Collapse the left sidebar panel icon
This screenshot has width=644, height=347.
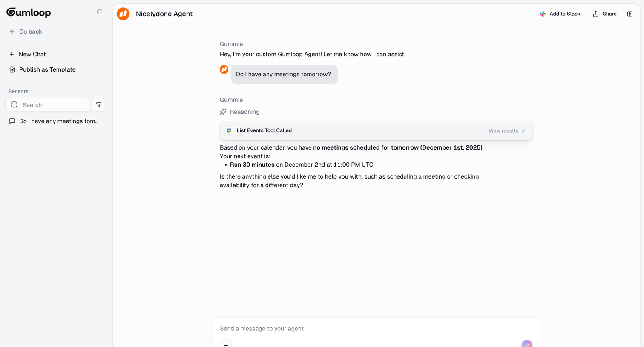pos(100,12)
